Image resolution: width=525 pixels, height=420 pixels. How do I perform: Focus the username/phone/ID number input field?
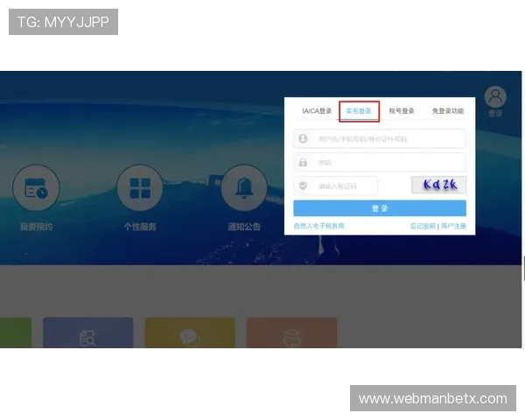pyautogui.click(x=385, y=139)
